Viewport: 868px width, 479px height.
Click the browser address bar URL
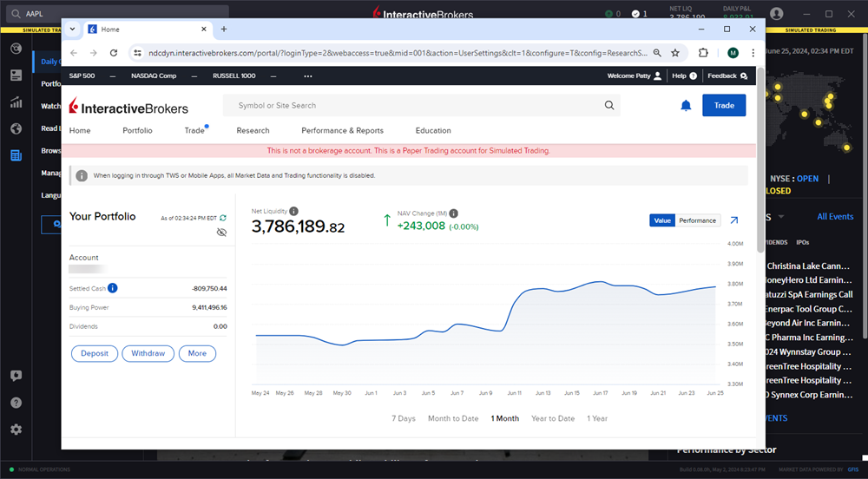coord(398,53)
